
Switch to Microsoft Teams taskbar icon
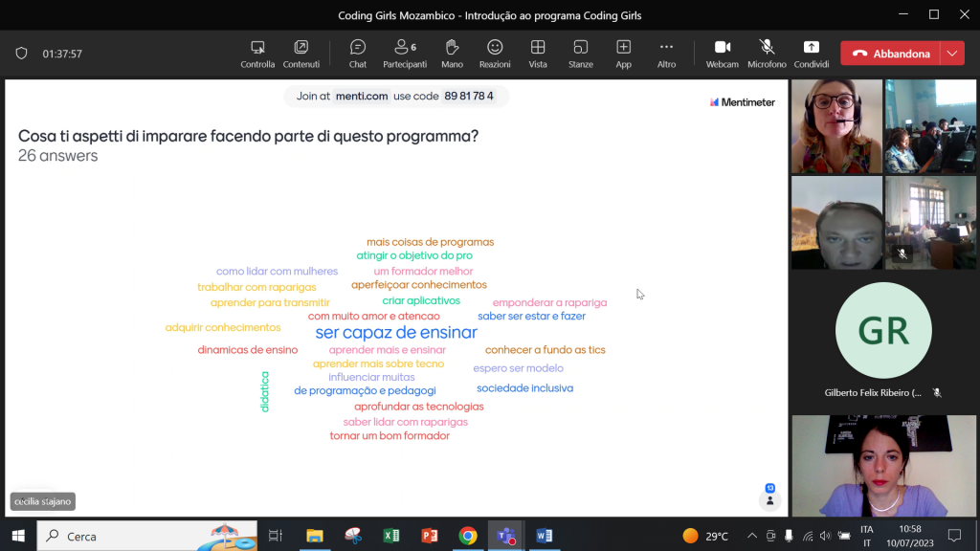click(x=506, y=536)
